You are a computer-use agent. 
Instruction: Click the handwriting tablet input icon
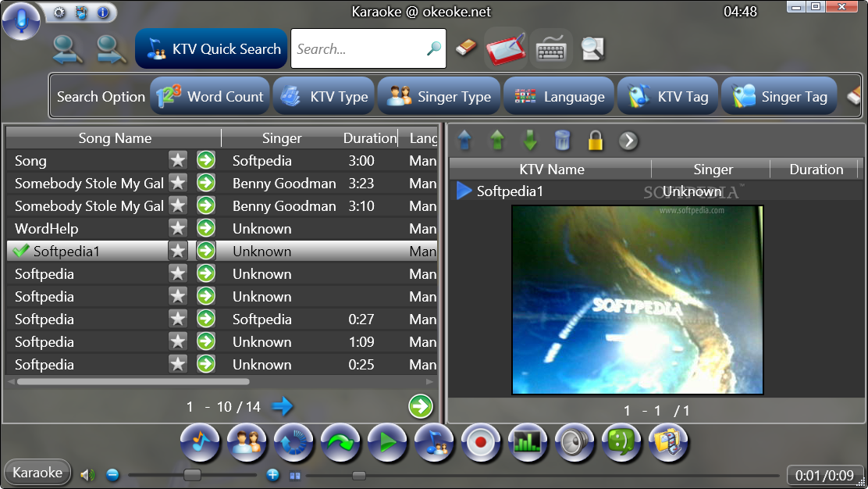pos(505,49)
